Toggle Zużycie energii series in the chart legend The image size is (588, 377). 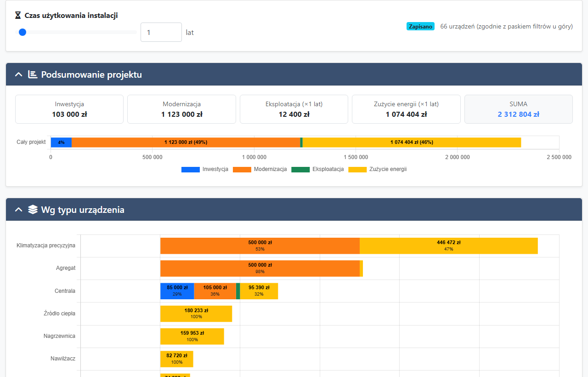click(378, 169)
